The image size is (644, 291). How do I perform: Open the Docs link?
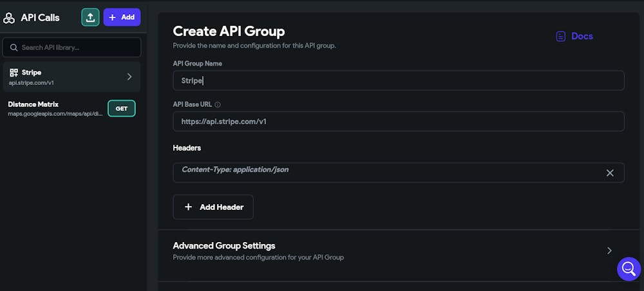pyautogui.click(x=574, y=36)
